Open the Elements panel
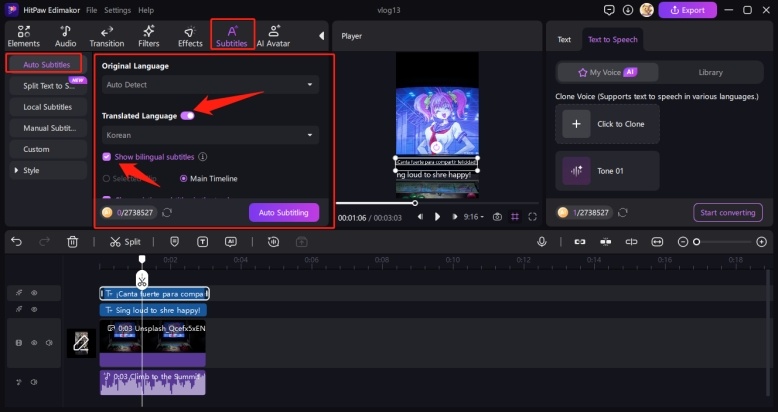 [23, 36]
